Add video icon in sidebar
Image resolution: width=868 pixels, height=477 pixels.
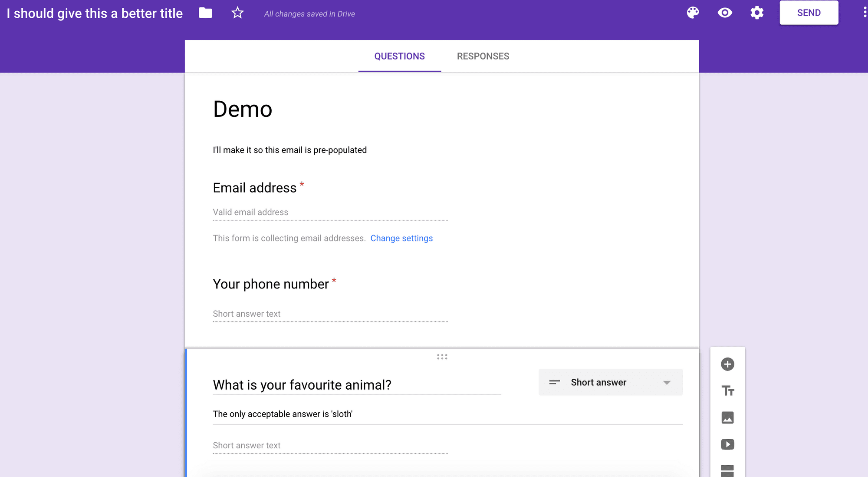(x=727, y=444)
